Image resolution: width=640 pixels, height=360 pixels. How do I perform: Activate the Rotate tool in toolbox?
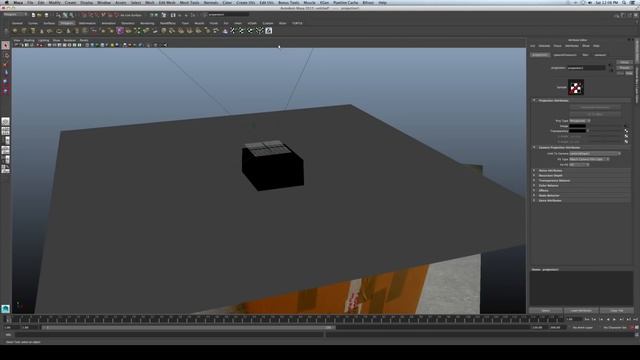tap(5, 82)
